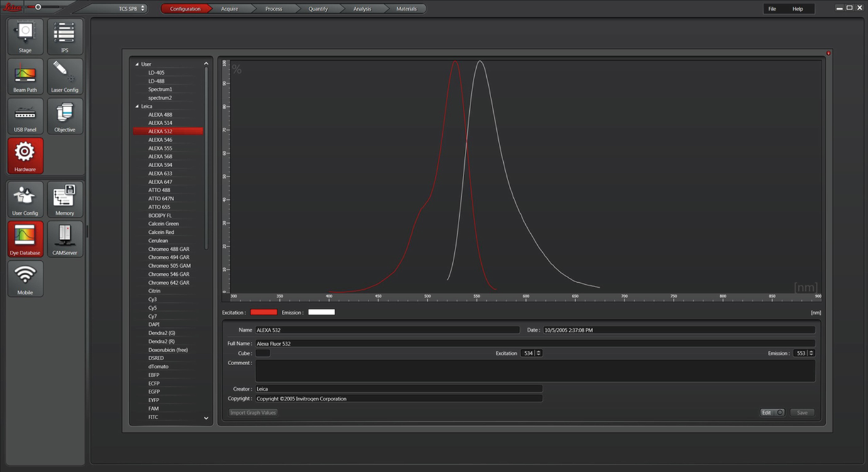Pick the white Emission color swatch
868x472 pixels.
click(x=321, y=312)
